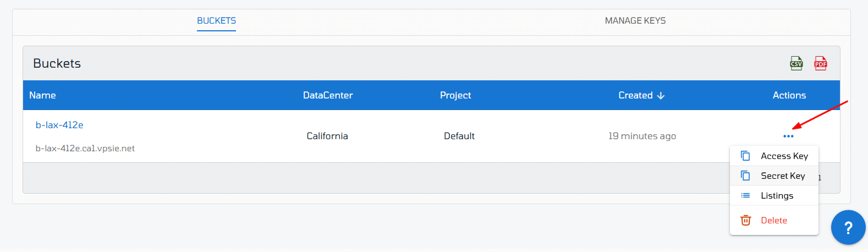
Task: Export buckets as CSV file
Action: [796, 63]
